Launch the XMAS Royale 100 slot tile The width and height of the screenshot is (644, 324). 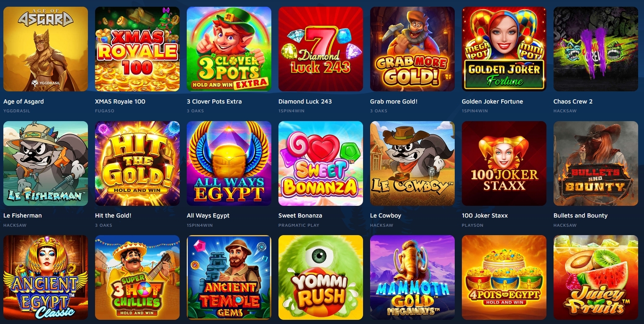tap(137, 49)
